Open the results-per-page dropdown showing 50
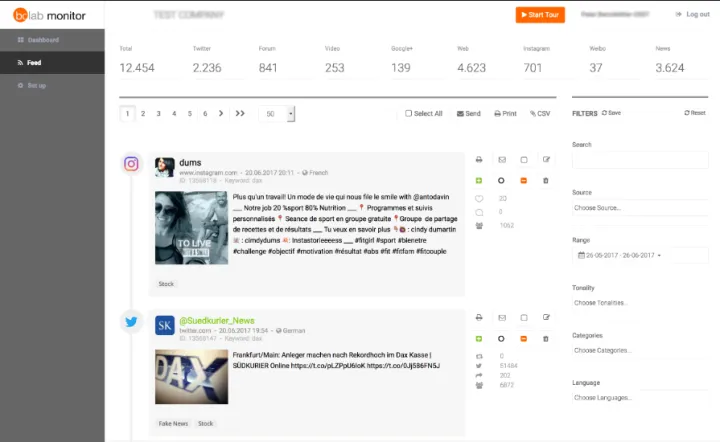Image resolution: width=720 pixels, height=442 pixels. (x=276, y=114)
